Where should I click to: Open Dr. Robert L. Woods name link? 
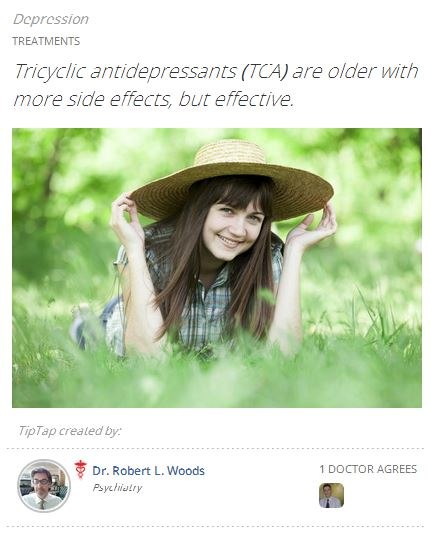point(148,471)
